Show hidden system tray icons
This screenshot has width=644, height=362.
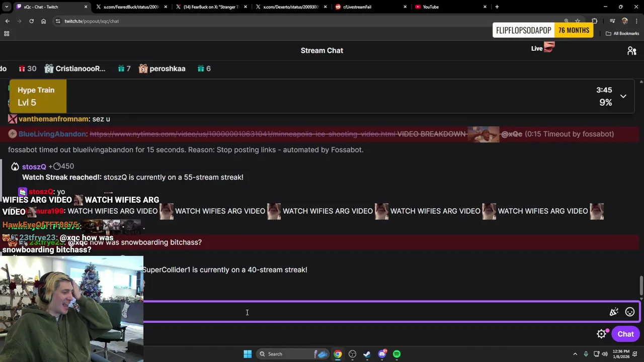point(575,354)
